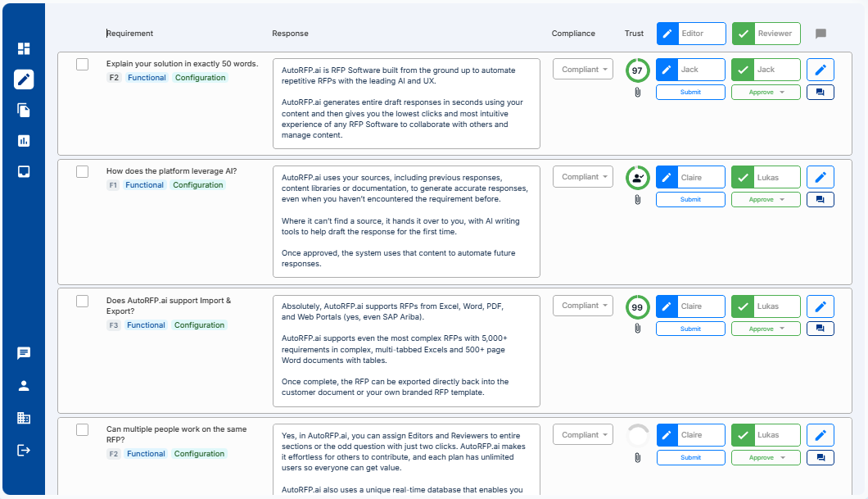Viewport: 868px width, 499px height.
Task: Click Submit button in 50 words row
Action: 691,93
